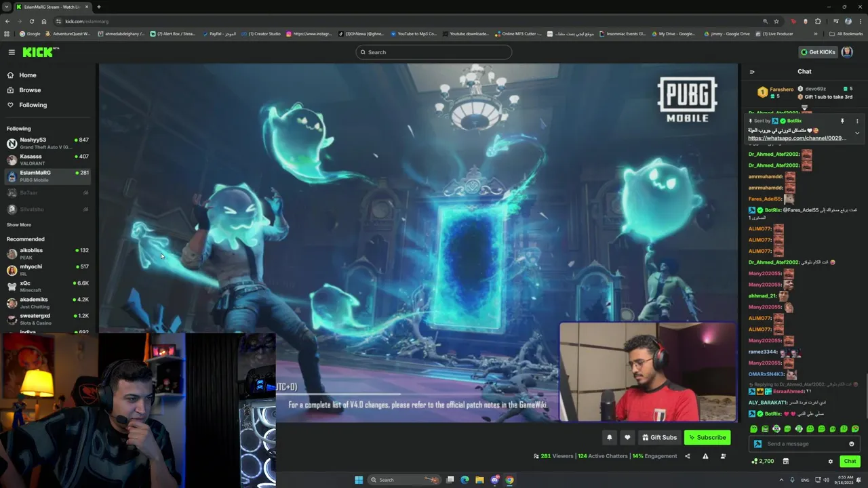Open the emoji picker in message box
This screenshot has height=488, width=868.
pyautogui.click(x=852, y=444)
